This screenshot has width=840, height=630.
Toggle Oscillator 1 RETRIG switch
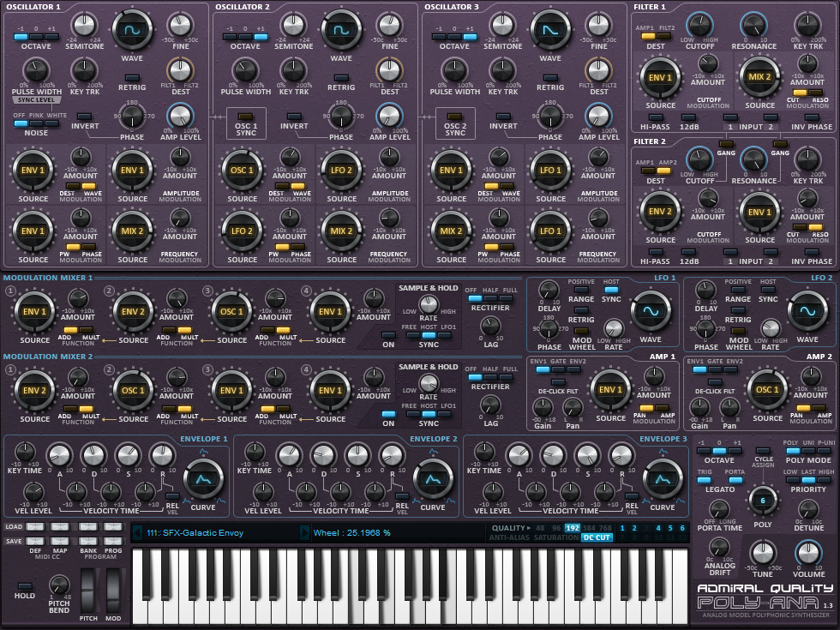pos(132,78)
